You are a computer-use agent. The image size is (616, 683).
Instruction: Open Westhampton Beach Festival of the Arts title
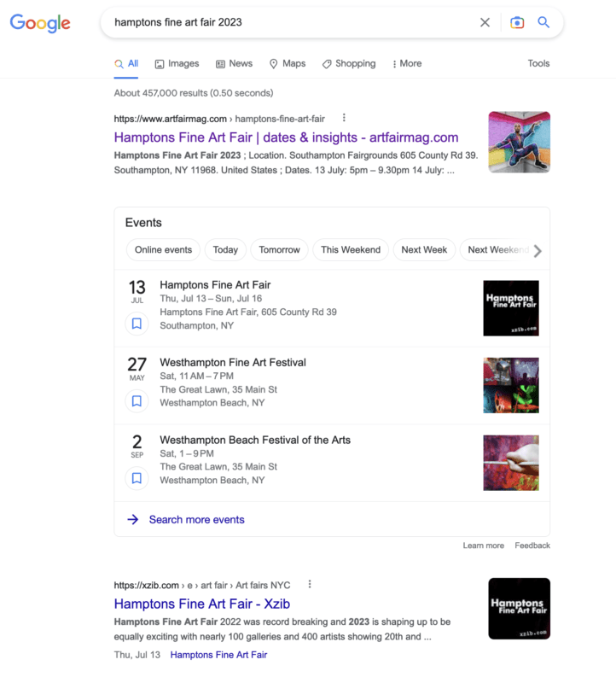(x=255, y=440)
